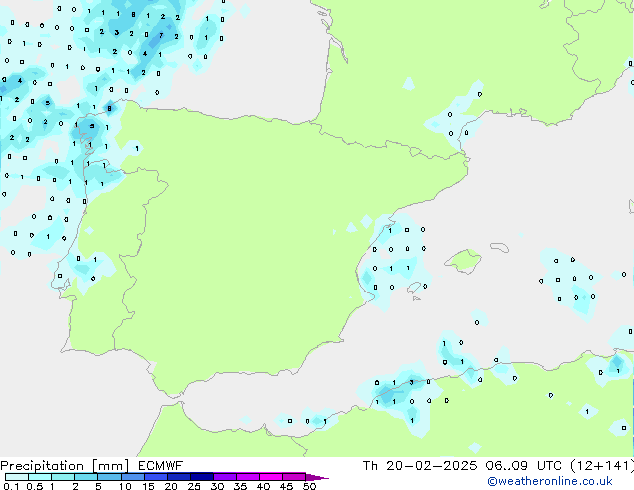Pick the 40–45 mm bright magenta swatch
Viewport: 634px width, 490px height.
[271, 477]
